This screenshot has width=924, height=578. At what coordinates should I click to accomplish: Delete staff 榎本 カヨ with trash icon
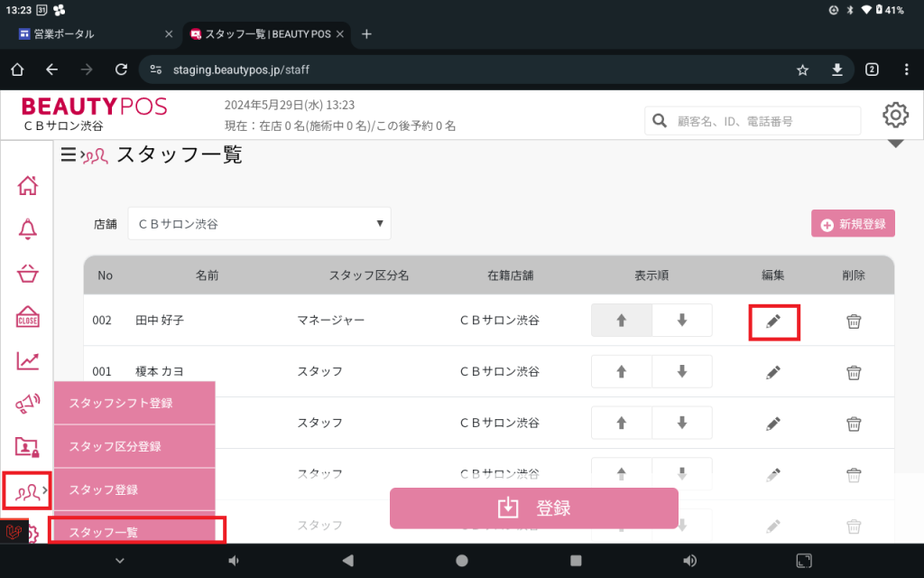pyautogui.click(x=853, y=372)
